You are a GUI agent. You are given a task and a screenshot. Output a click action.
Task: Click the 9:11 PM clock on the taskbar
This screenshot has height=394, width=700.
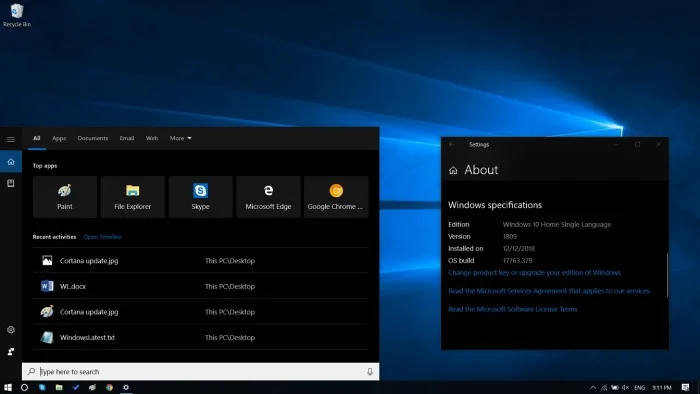coord(662,387)
